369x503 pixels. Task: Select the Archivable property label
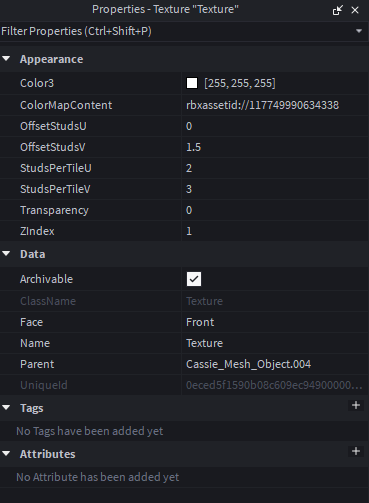coord(46,279)
